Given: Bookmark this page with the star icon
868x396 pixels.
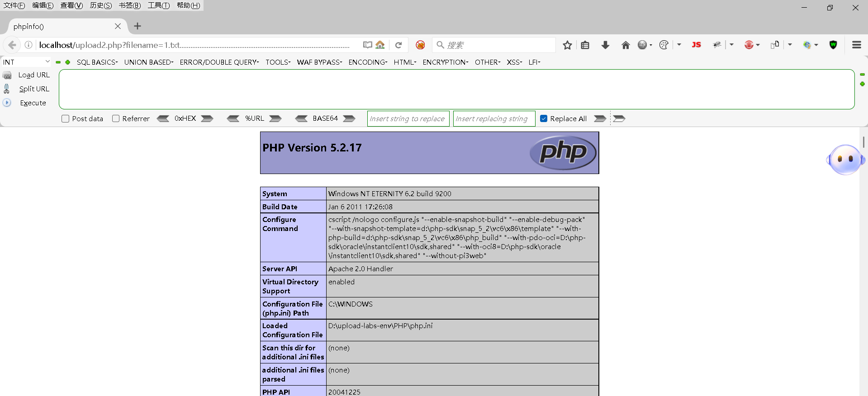Looking at the screenshot, I should point(567,45).
